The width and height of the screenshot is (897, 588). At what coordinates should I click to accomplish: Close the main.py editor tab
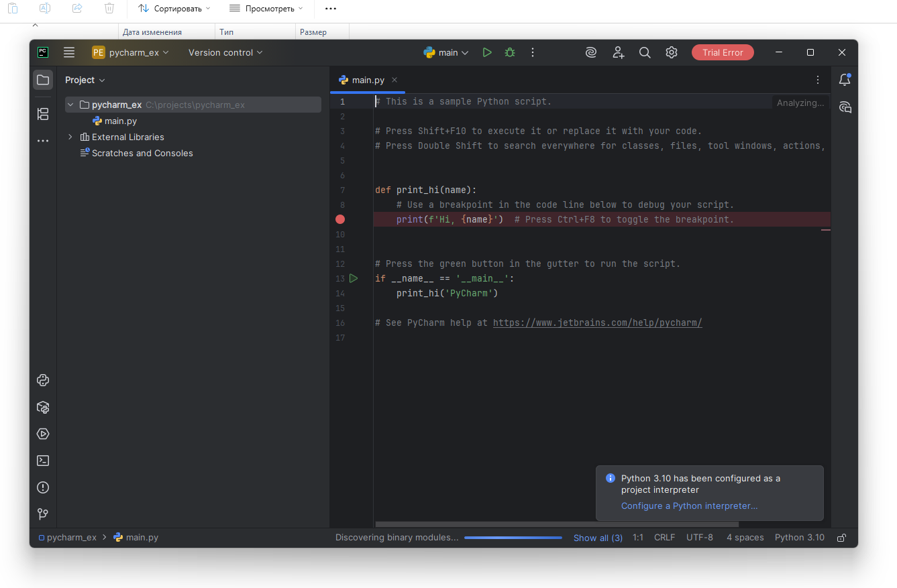(x=394, y=80)
